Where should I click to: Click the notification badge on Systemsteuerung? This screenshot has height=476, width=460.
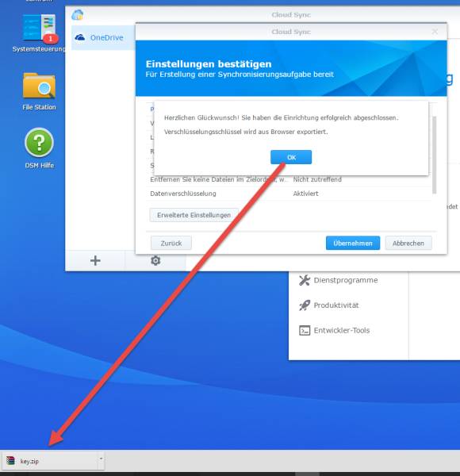pos(51,39)
